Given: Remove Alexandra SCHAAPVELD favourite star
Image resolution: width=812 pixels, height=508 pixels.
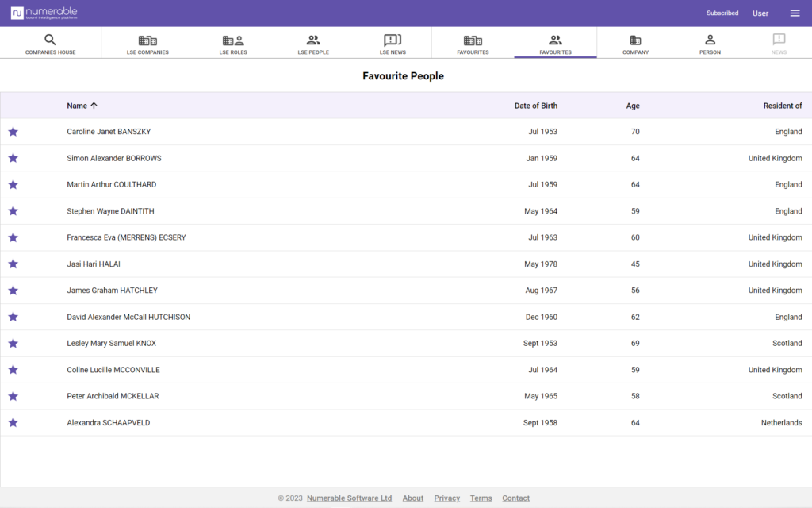Looking at the screenshot, I should click(13, 422).
